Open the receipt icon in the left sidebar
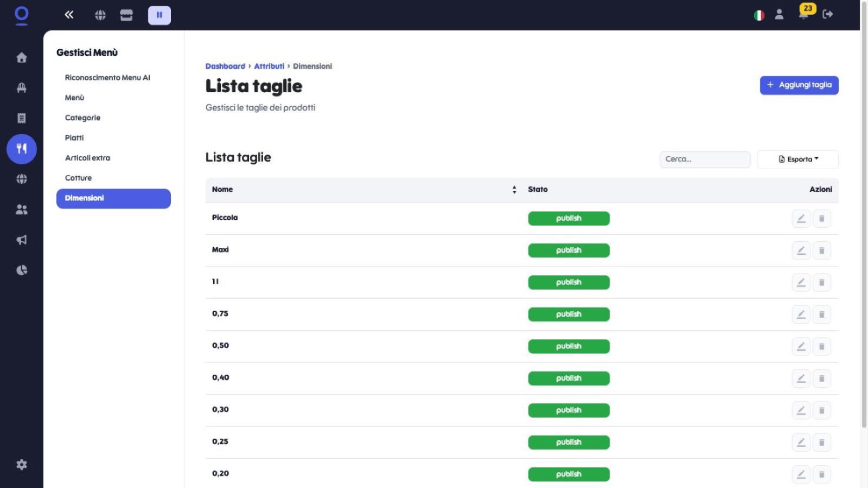This screenshot has height=488, width=868. tap(22, 118)
